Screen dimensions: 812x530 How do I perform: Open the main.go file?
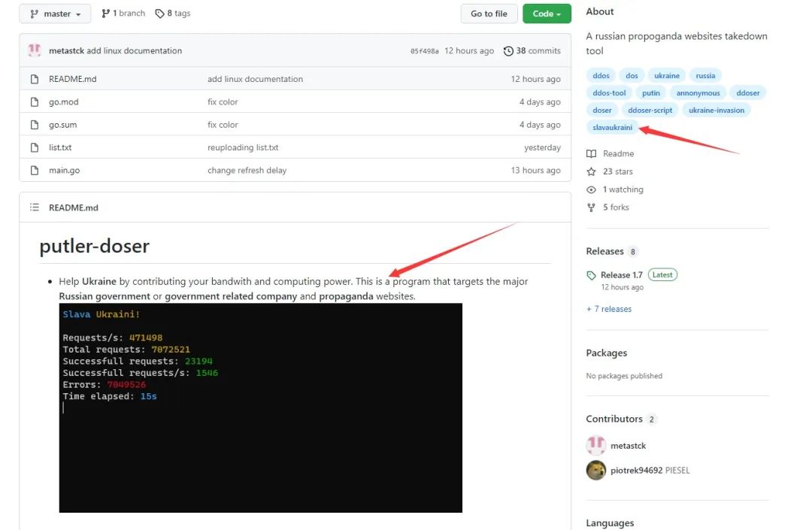click(64, 171)
